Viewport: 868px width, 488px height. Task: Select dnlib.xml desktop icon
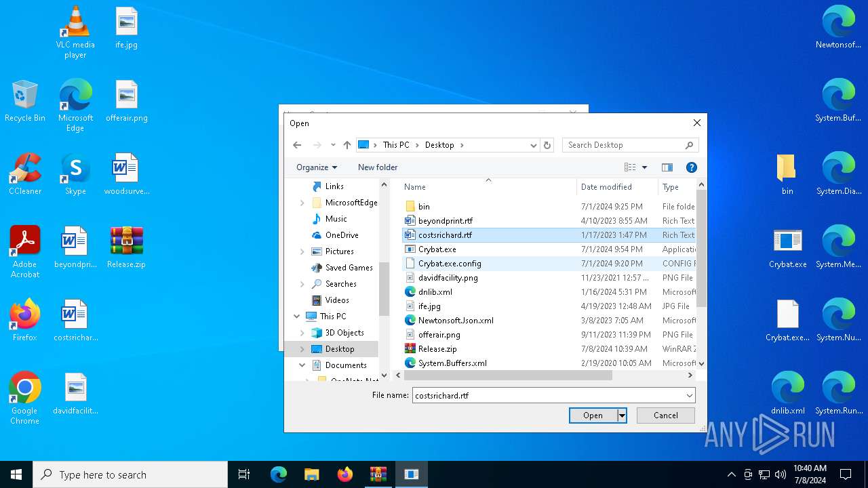click(787, 393)
